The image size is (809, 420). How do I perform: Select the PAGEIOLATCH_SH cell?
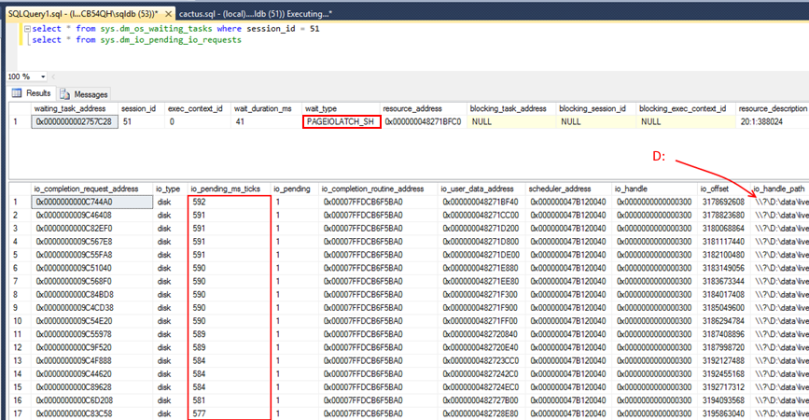click(x=340, y=121)
